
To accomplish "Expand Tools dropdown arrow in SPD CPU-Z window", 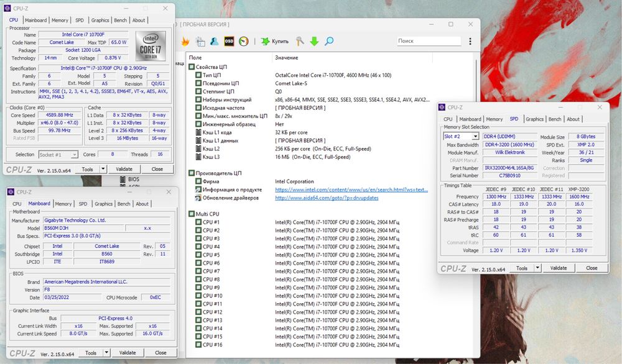I will coord(537,268).
